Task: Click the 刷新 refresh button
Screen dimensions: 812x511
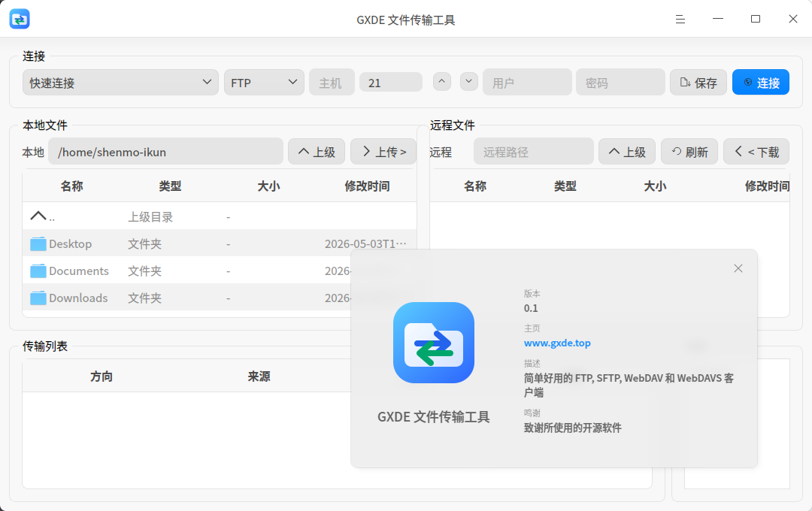Action: (689, 152)
